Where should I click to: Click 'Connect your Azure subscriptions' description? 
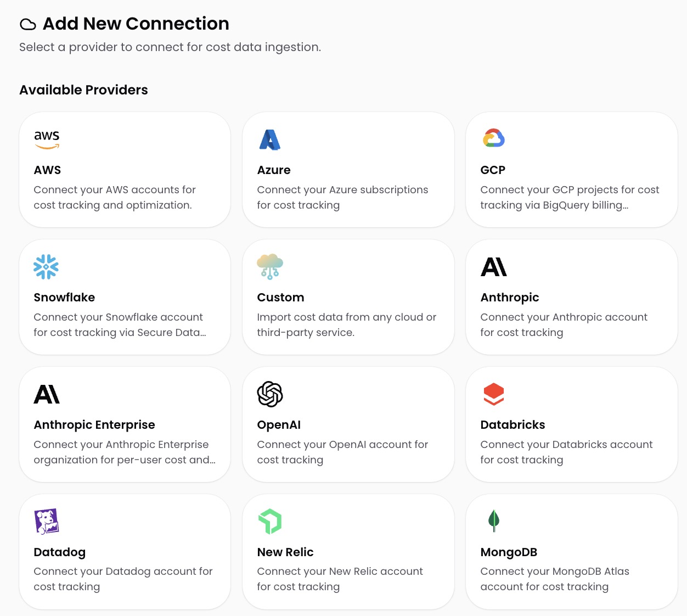342,198
